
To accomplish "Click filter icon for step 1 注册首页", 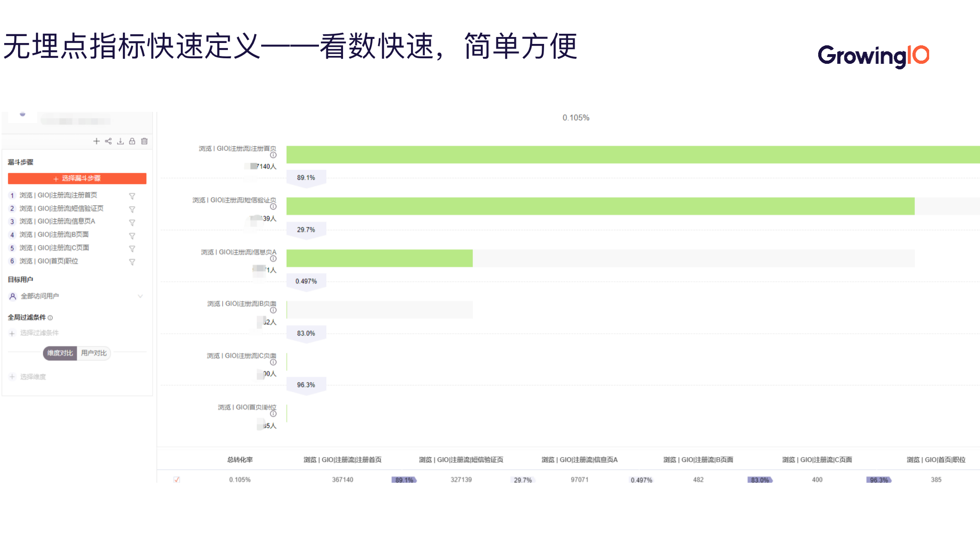I will (132, 196).
